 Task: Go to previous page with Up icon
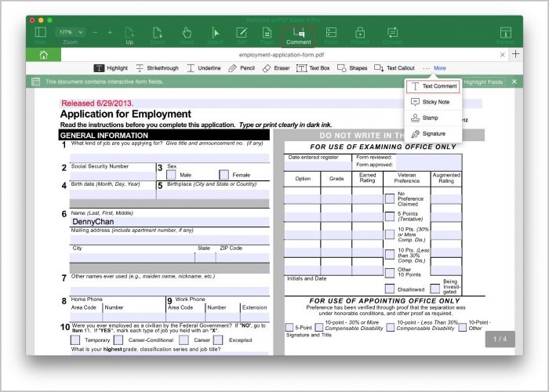[x=129, y=33]
